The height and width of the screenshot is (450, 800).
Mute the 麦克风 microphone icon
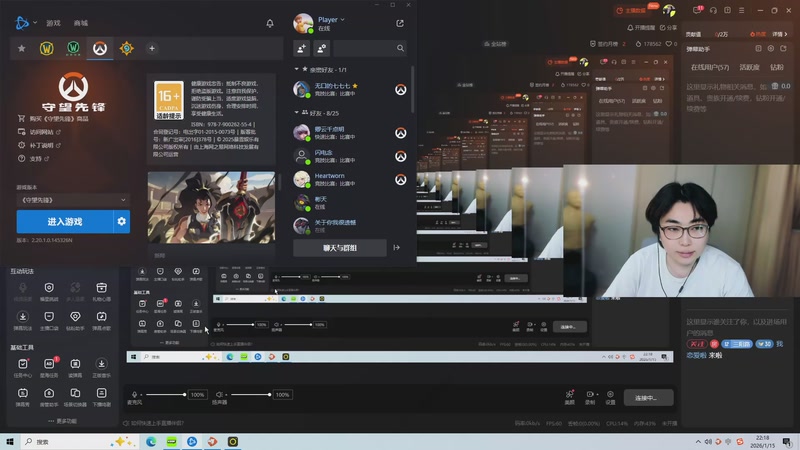134,394
